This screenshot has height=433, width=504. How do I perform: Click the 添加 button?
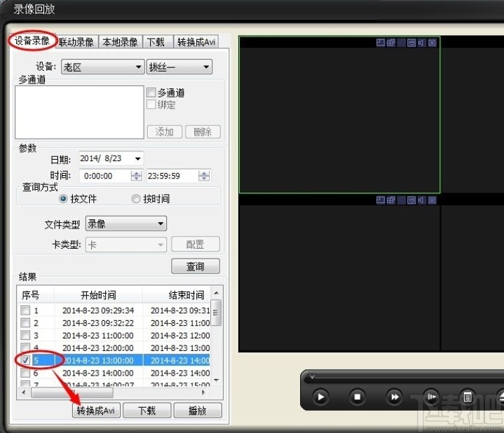(165, 132)
